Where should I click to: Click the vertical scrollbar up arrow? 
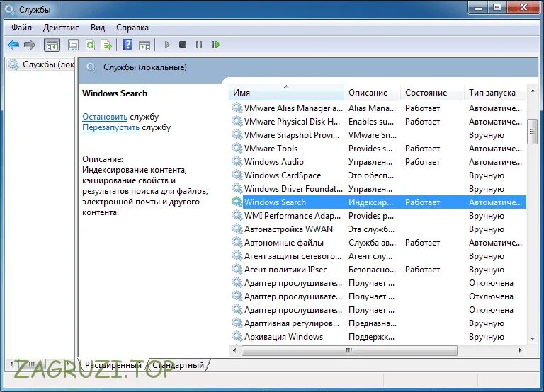[x=533, y=91]
